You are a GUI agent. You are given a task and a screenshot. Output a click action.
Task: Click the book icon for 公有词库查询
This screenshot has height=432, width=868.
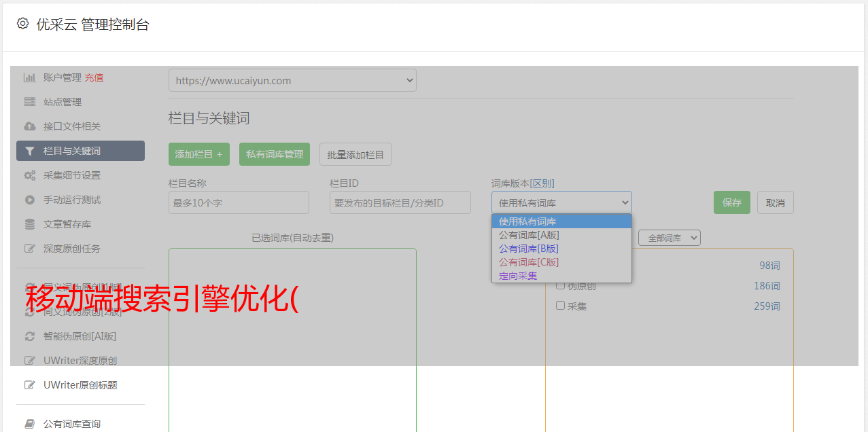coord(30,424)
